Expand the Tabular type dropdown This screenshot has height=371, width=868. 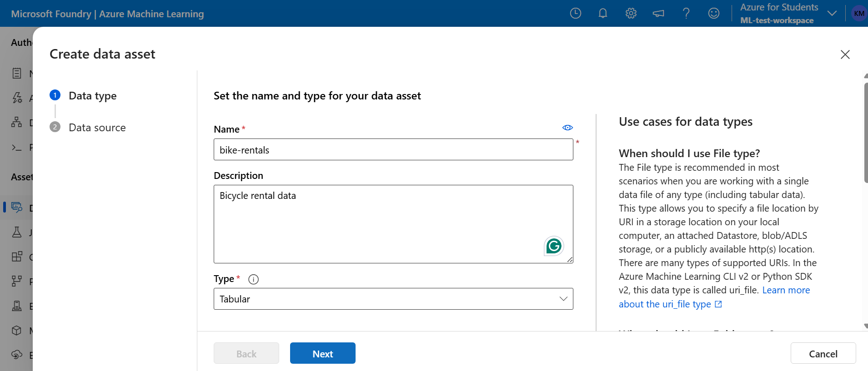point(393,299)
